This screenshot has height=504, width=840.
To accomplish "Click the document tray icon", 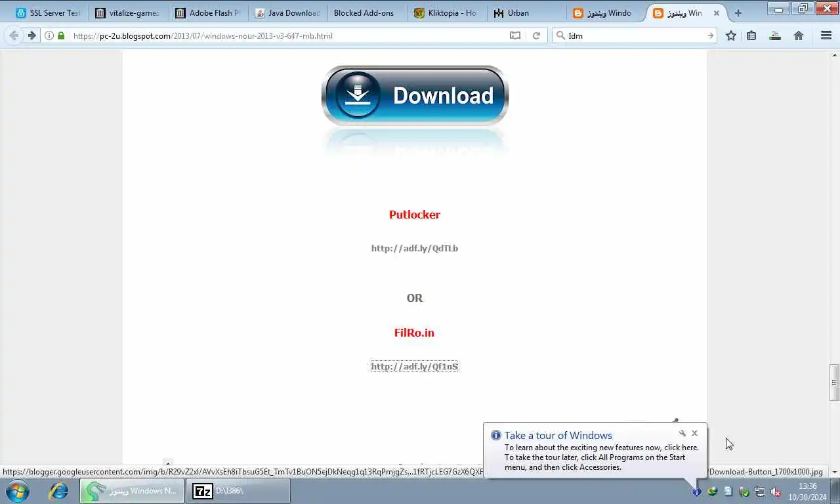I will [728, 492].
